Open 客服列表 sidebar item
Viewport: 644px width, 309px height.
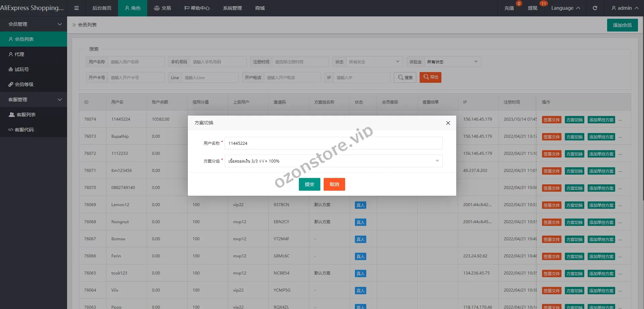click(26, 115)
